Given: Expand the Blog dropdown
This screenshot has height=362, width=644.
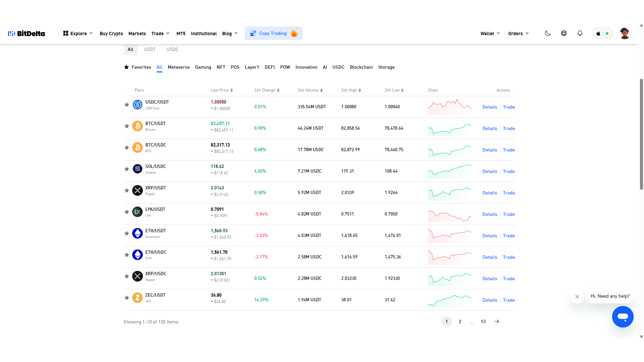Looking at the screenshot, I should click(x=230, y=34).
